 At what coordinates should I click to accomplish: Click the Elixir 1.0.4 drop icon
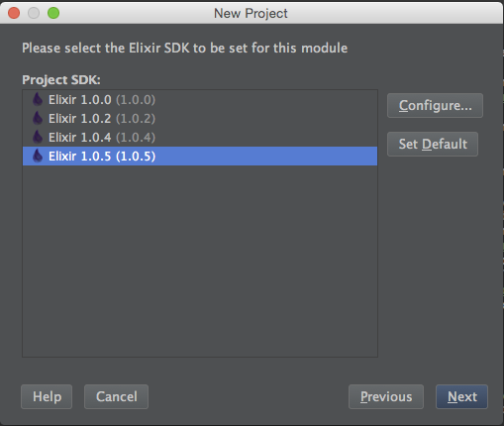coord(38,137)
